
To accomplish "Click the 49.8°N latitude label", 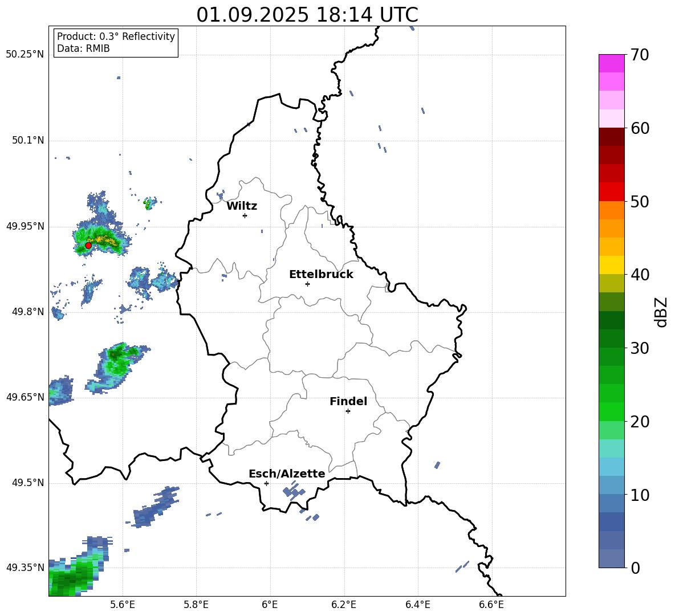I will pos(28,312).
